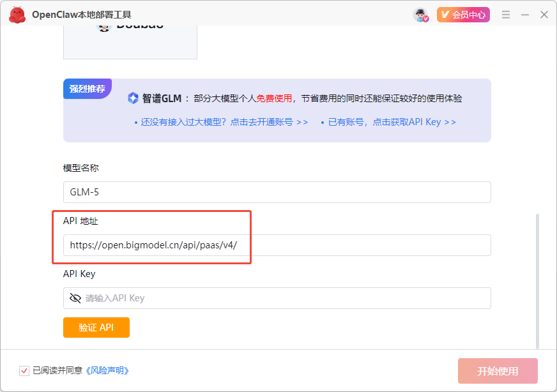Click the V crown icon on 会员中心 badge
Viewport: 557px width, 392px height.
(x=444, y=14)
